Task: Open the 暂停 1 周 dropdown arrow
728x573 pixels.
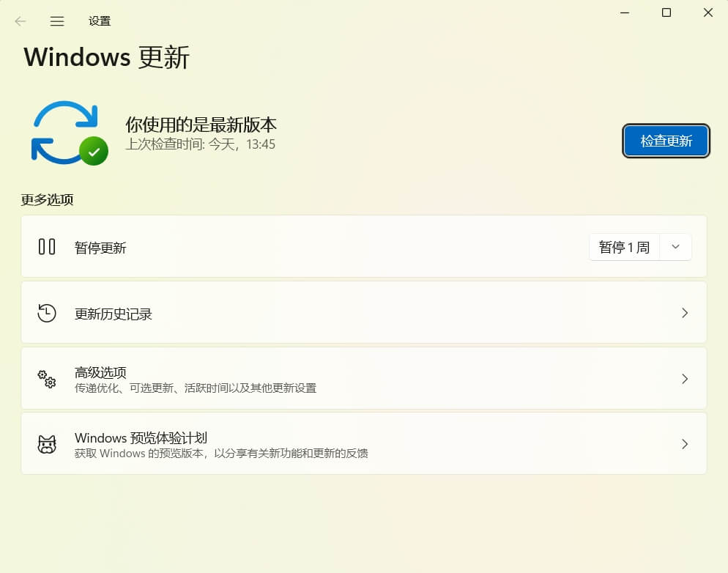Action: click(675, 247)
